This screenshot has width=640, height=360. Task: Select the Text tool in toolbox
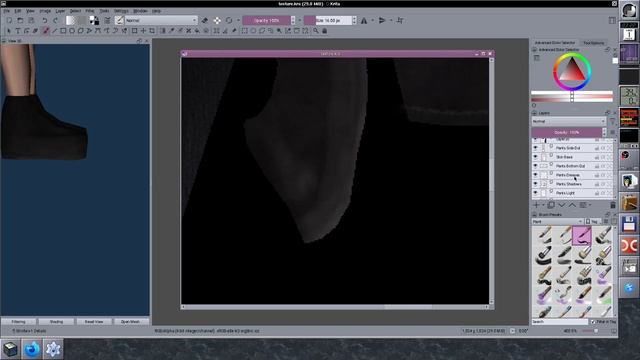pyautogui.click(x=18, y=31)
